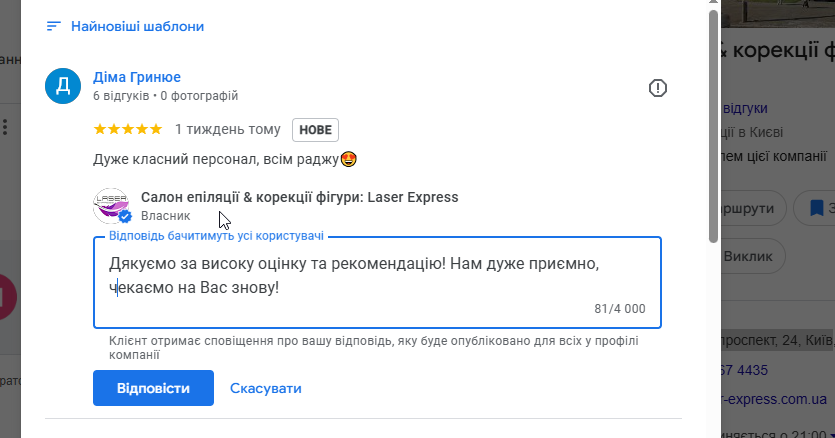Image resolution: width=835 pixels, height=438 pixels.
Task: Cancel the reply with Скасувати
Action: pyautogui.click(x=265, y=388)
